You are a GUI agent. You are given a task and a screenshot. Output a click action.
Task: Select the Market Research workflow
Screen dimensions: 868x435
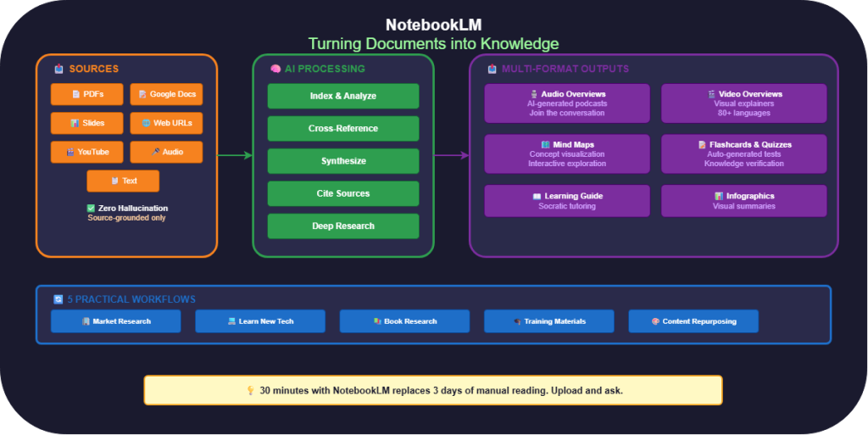(x=115, y=321)
